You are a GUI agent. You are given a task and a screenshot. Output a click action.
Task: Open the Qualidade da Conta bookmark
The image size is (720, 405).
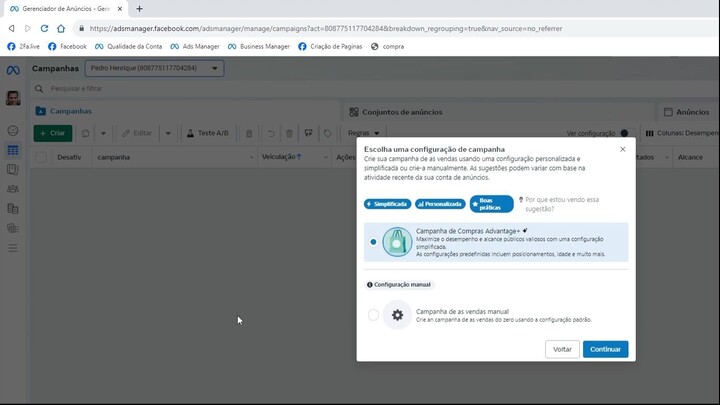129,46
